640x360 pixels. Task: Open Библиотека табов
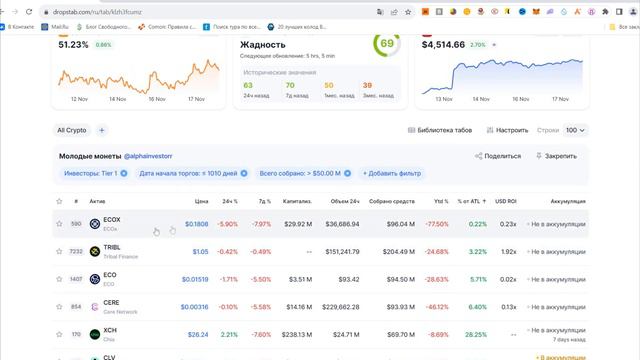point(440,130)
